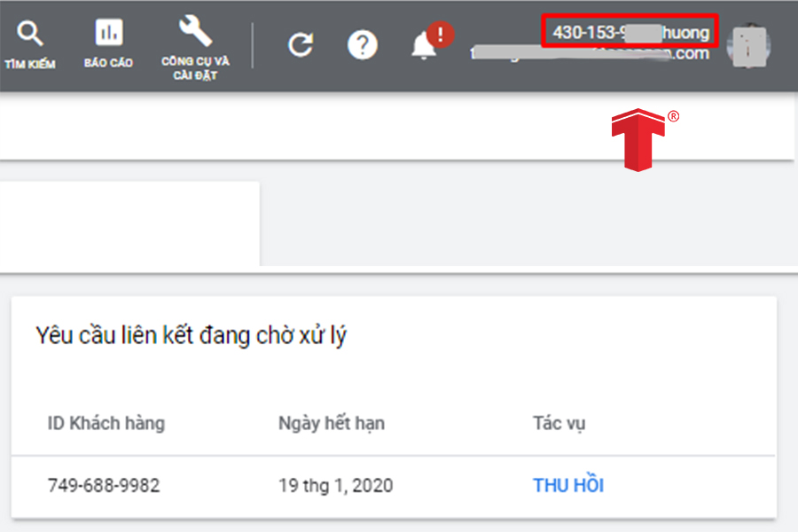Click heading Yêu cầu liên kết đang chờ xử lý

click(x=191, y=335)
